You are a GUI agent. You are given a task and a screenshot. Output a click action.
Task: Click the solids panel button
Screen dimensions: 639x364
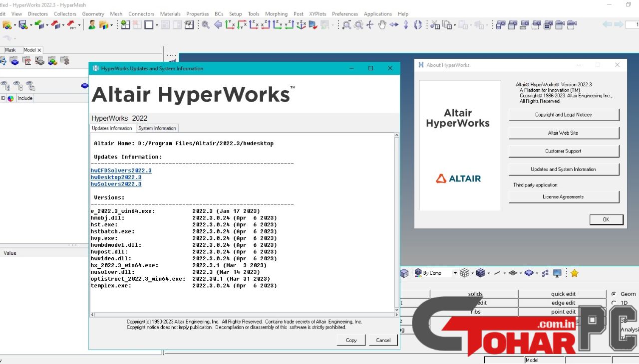click(475, 294)
